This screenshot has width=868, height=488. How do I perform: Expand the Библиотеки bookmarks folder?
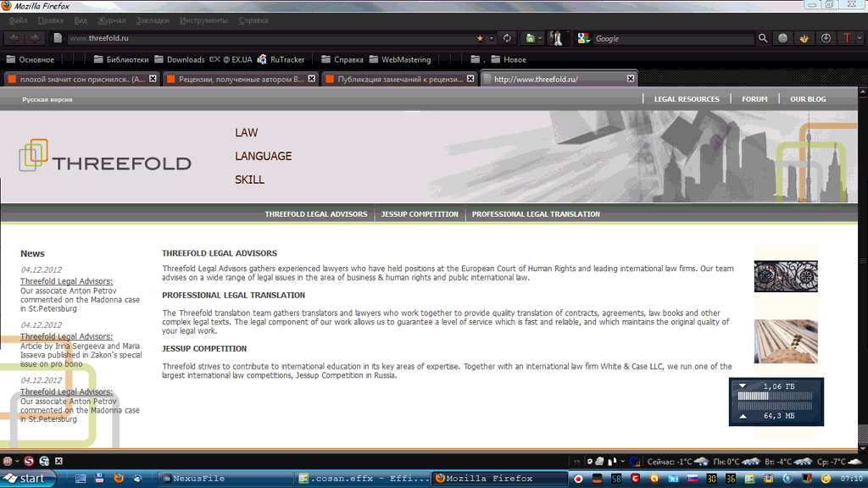(x=121, y=60)
